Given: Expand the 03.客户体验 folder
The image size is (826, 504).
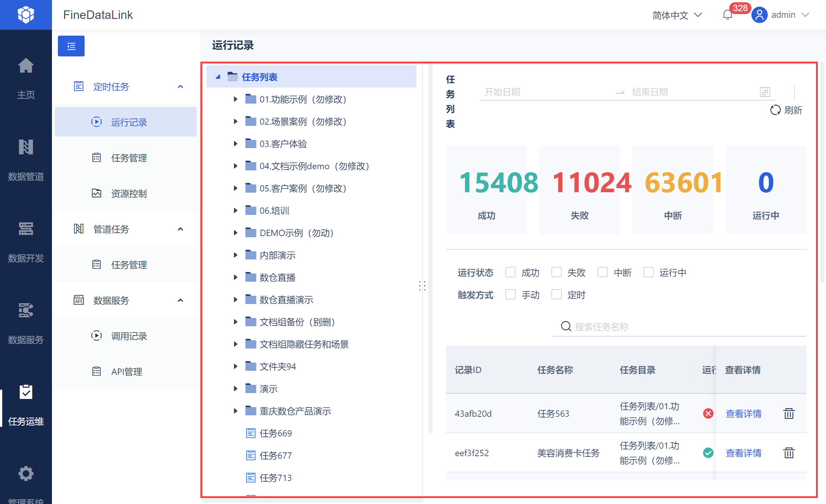Looking at the screenshot, I should 235,144.
